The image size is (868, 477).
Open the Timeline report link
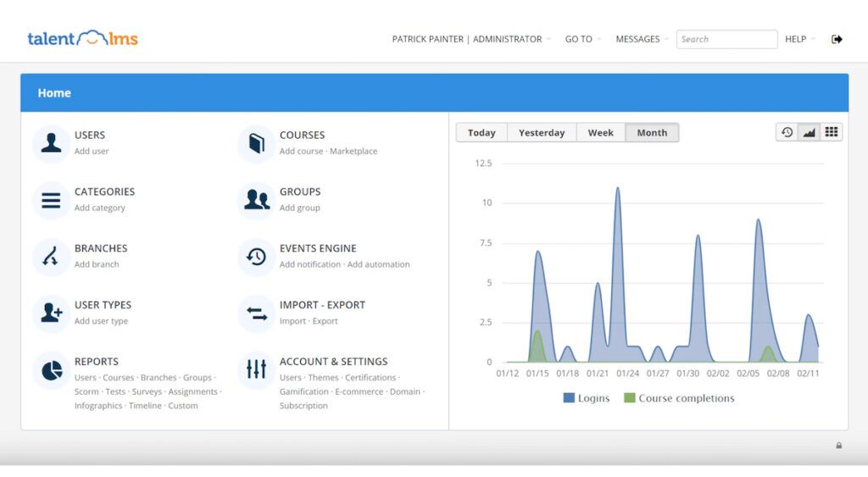click(145, 406)
